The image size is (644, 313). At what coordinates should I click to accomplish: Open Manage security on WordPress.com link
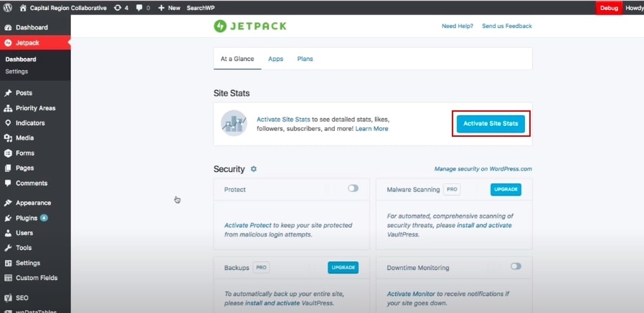pyautogui.click(x=483, y=169)
